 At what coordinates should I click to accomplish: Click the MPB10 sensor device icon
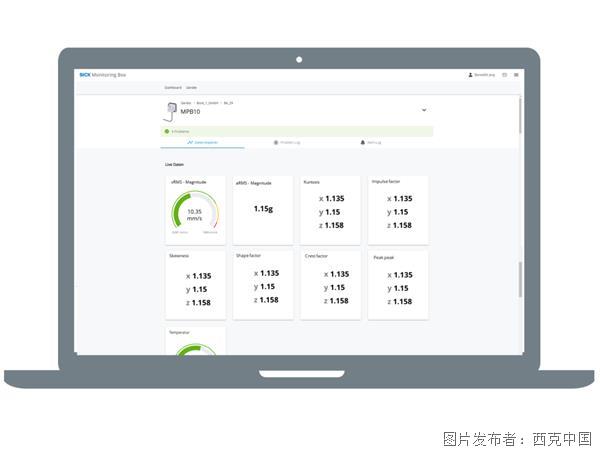(170, 109)
